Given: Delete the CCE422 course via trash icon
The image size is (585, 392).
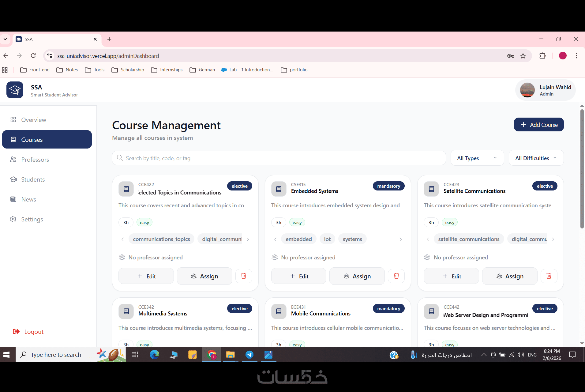Looking at the screenshot, I should point(244,276).
